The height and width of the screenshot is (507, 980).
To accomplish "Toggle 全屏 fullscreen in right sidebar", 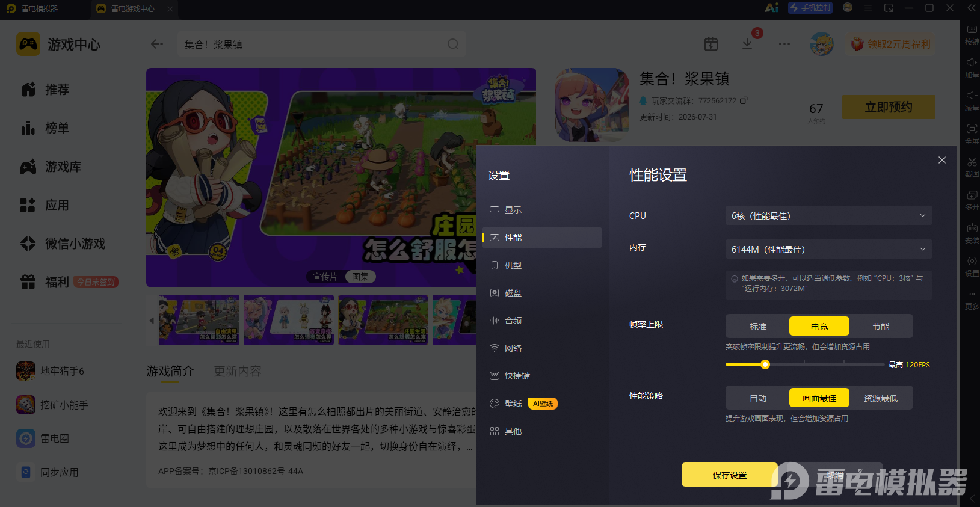I will [x=972, y=134].
